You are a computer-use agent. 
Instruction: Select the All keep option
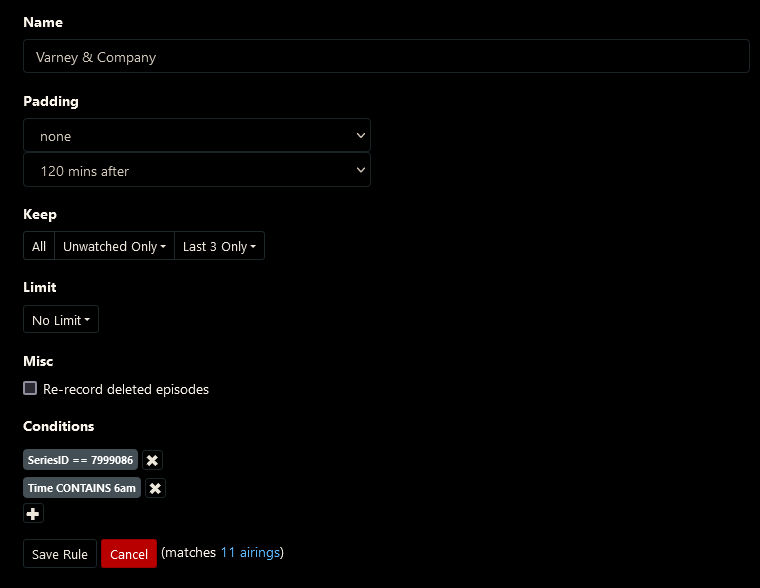click(x=39, y=246)
